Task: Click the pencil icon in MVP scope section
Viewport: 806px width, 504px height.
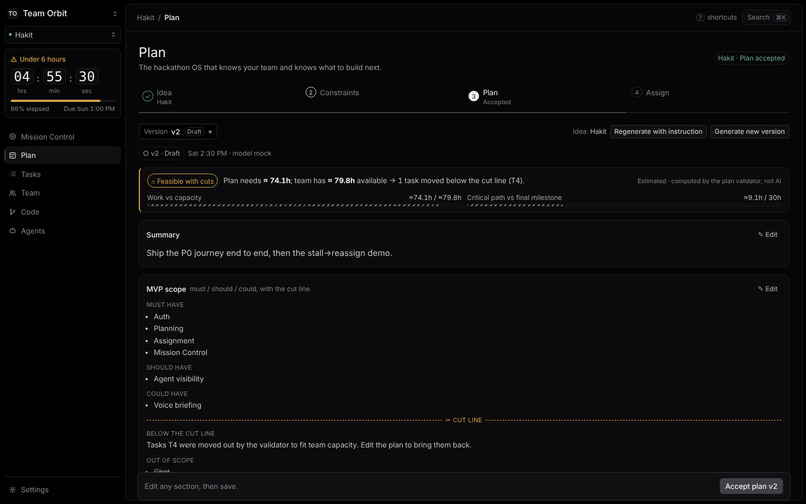Action: [x=760, y=289]
